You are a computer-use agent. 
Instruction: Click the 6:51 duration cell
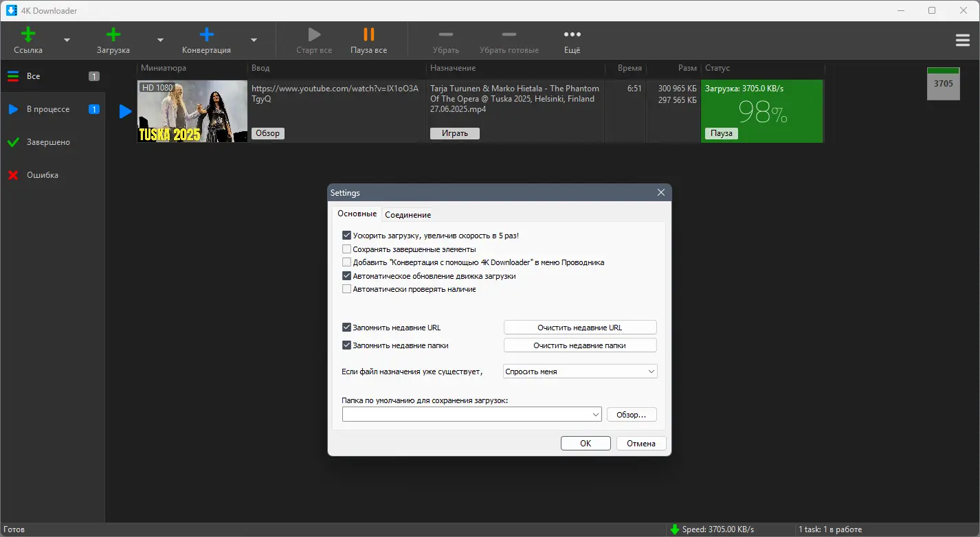(634, 89)
